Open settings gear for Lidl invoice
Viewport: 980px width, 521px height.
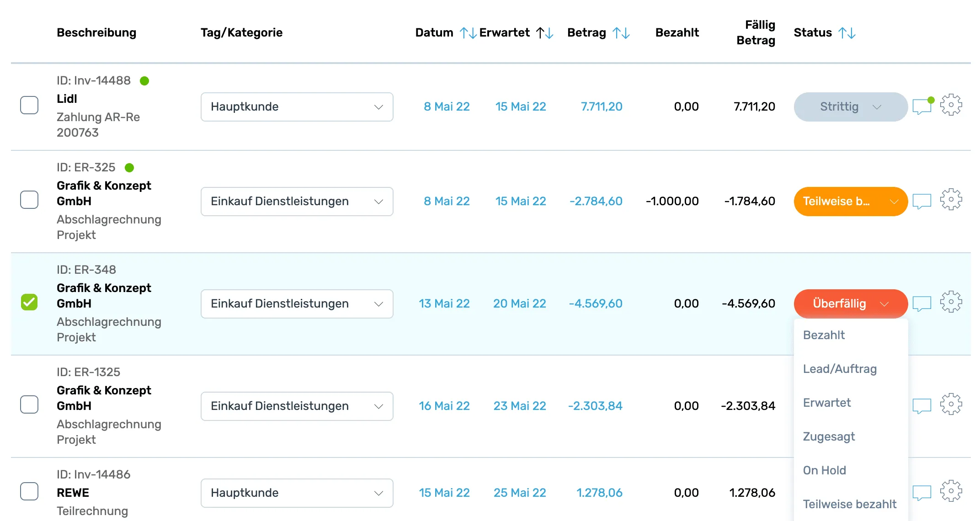[x=951, y=105]
